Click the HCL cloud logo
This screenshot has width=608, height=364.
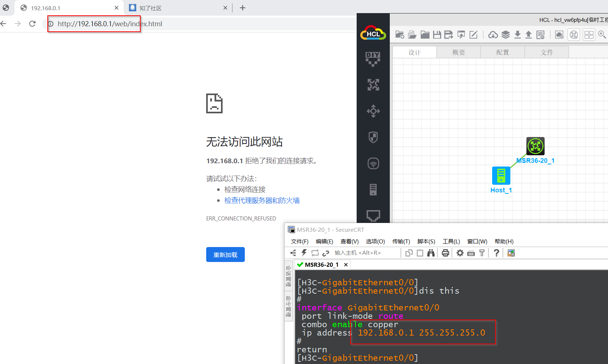(373, 33)
